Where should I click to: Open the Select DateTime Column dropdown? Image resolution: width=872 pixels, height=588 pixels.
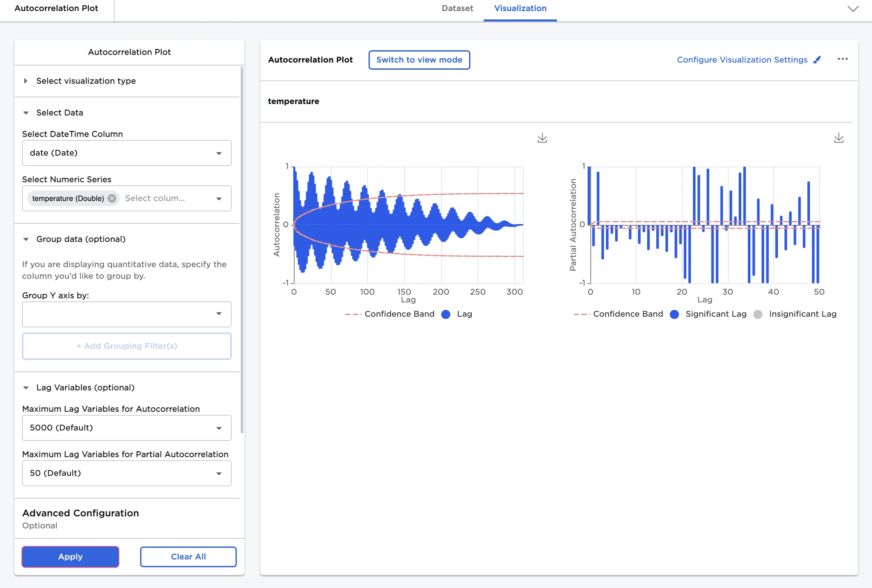pos(127,153)
